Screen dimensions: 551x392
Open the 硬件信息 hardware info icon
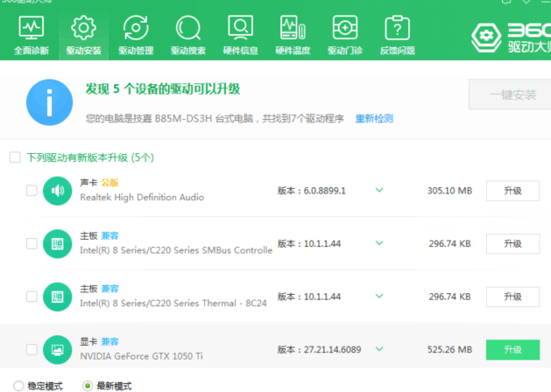click(x=240, y=27)
